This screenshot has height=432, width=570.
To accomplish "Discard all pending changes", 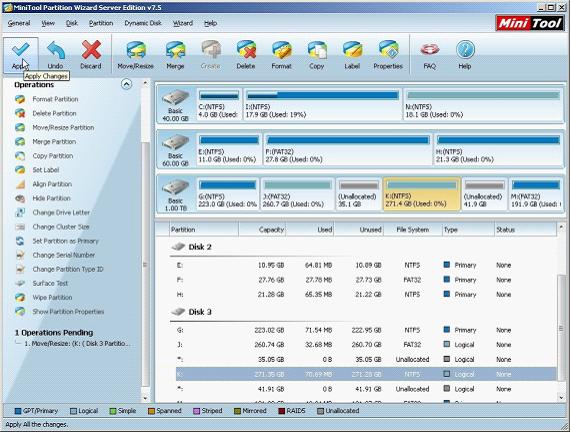I will (x=91, y=55).
